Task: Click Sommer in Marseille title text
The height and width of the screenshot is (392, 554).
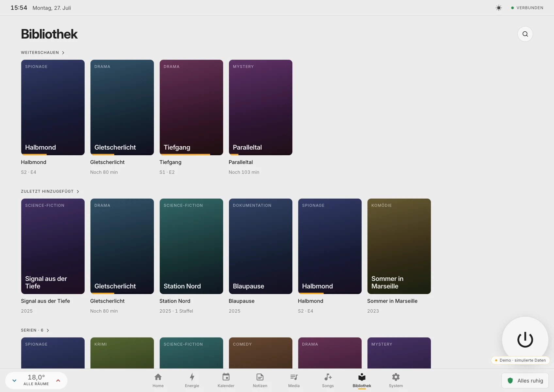Action: [392, 301]
